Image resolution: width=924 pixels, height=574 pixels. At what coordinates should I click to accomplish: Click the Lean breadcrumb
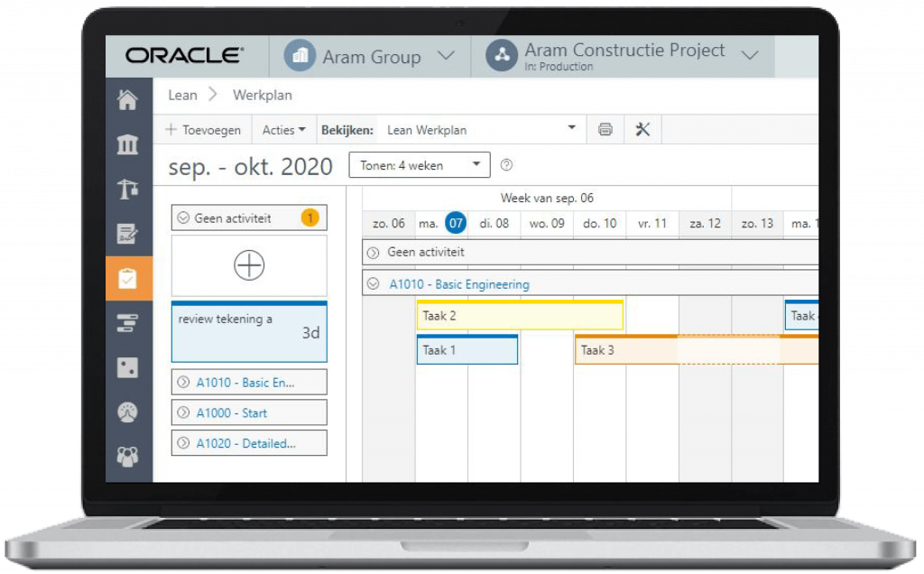coord(182,96)
